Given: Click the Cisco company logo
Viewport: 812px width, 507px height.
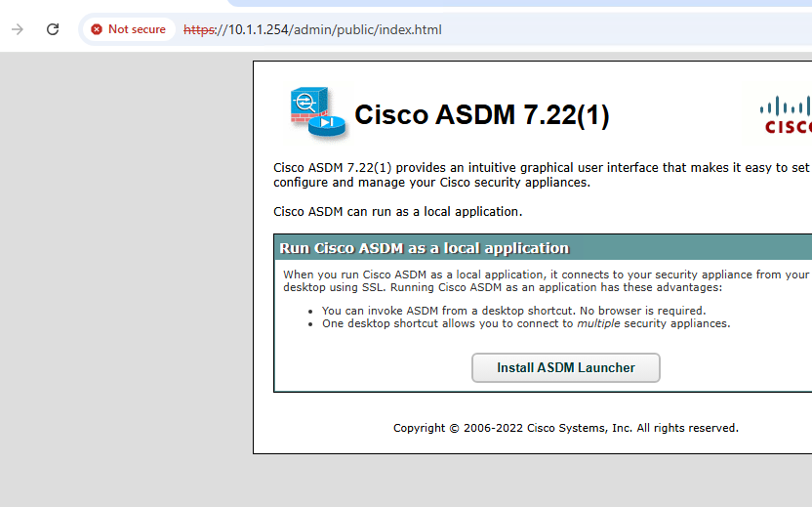Looking at the screenshot, I should click(786, 115).
